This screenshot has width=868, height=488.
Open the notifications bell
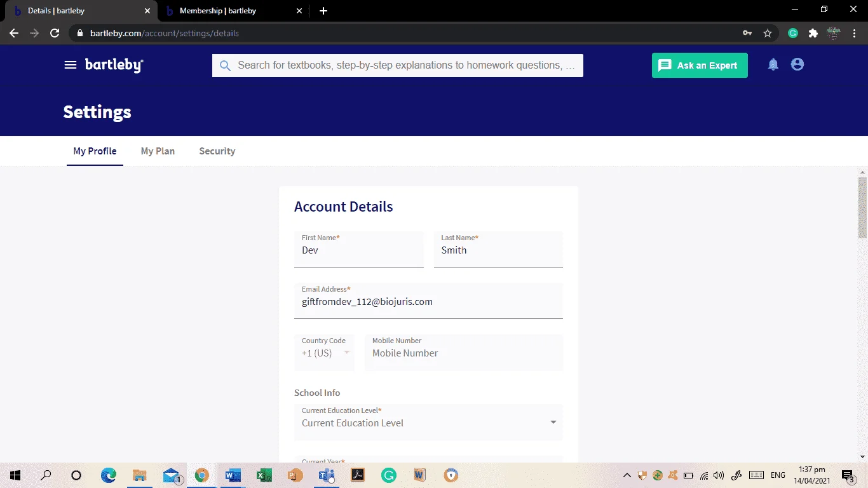[x=773, y=65]
